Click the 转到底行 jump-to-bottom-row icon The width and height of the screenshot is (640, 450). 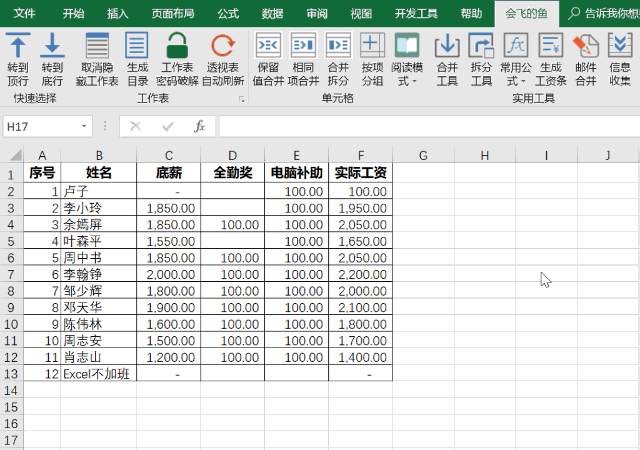52,46
